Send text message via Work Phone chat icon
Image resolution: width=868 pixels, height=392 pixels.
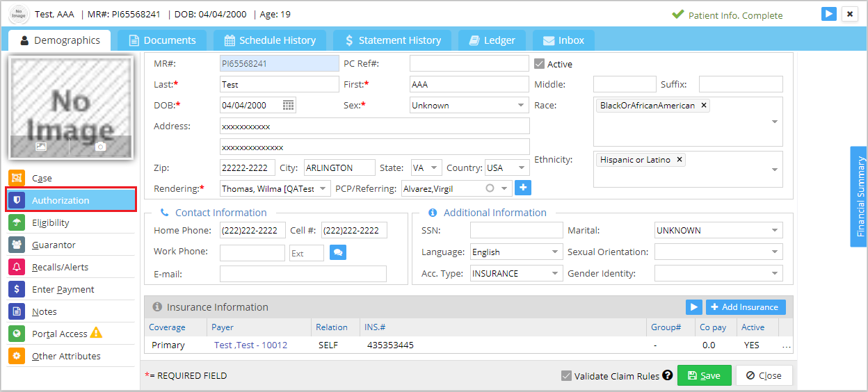[337, 252]
